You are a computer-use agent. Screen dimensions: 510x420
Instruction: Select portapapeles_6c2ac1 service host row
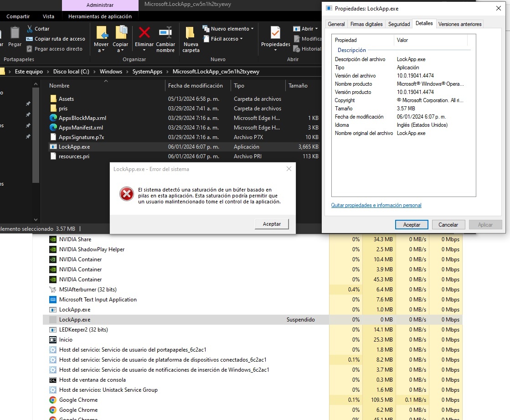click(x=252, y=350)
